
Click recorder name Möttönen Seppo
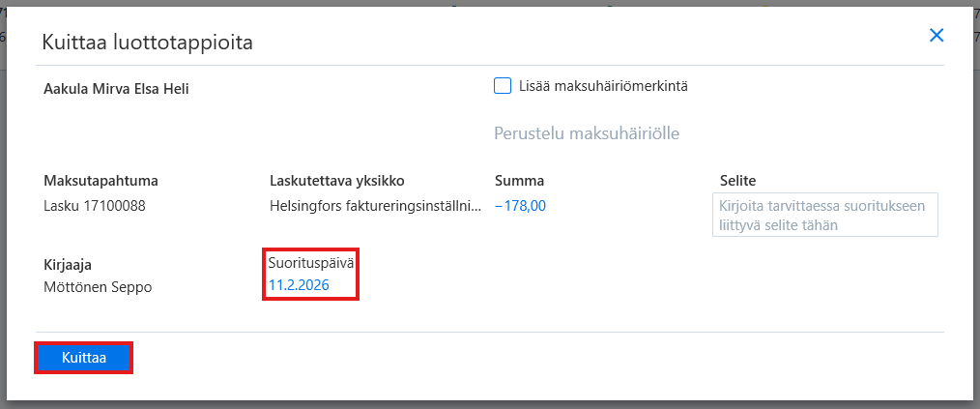coord(98,288)
